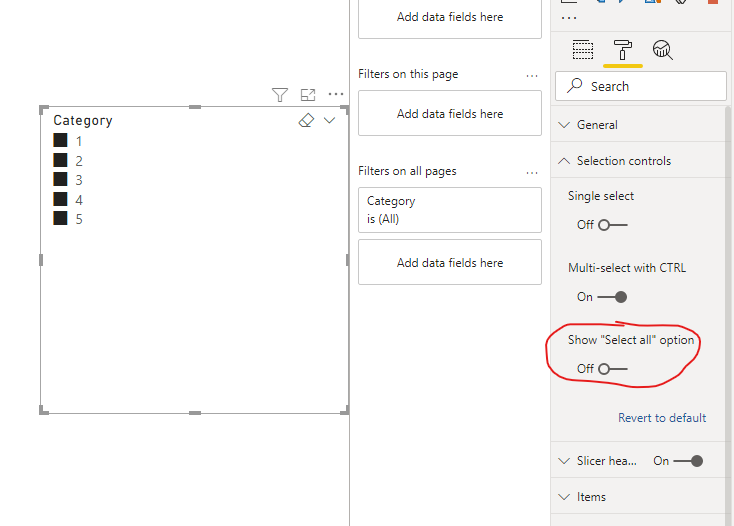Click Add data fields below Category filter
Screen dimensions: 734x526
coord(450,263)
